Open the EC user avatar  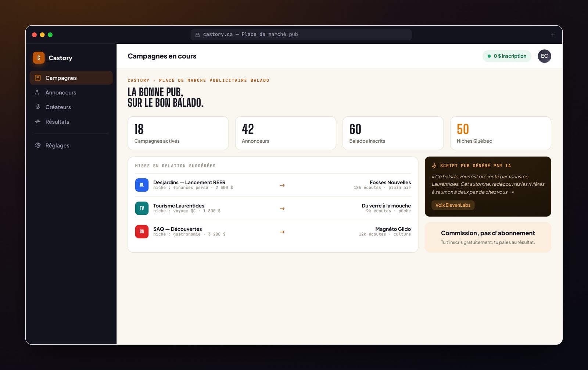[x=544, y=56]
